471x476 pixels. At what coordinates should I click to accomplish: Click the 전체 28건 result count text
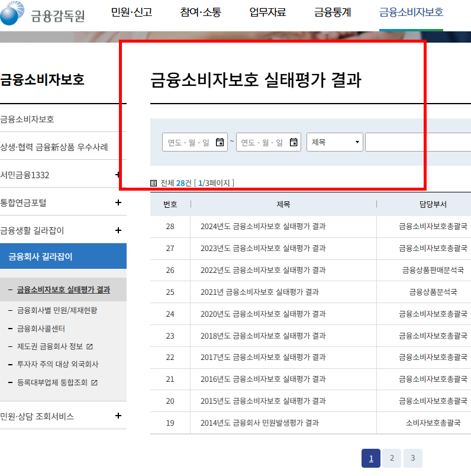coord(176,183)
